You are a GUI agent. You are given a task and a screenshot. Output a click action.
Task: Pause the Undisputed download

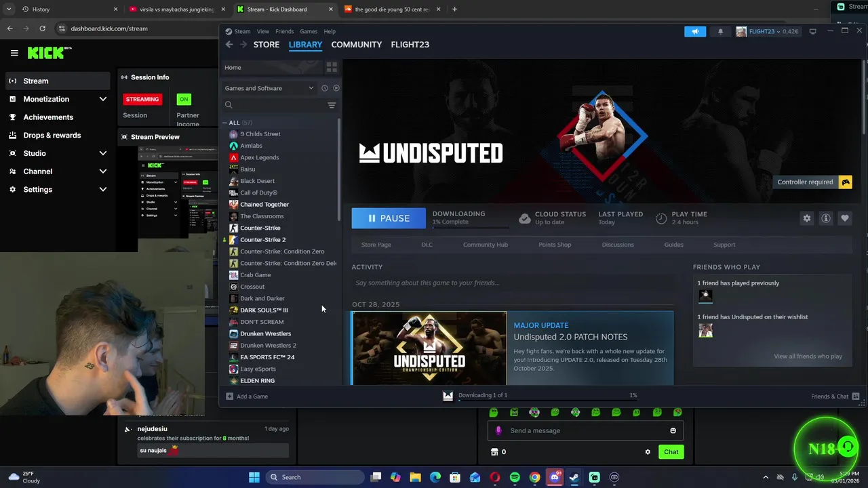[389, 218]
